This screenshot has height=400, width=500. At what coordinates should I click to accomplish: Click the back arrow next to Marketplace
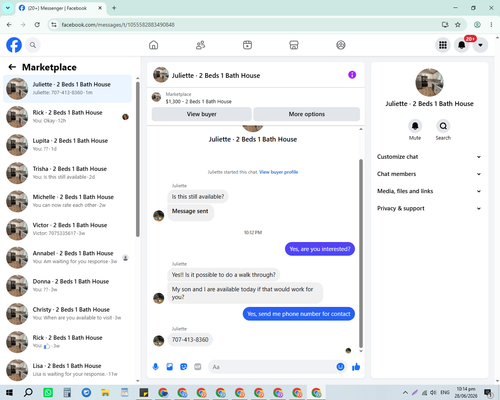(12, 67)
